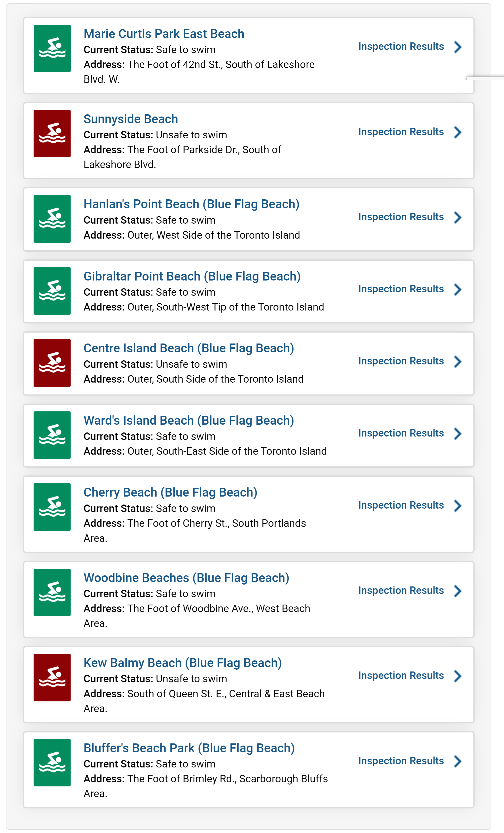Open the Cherry Beach title link

tap(170, 493)
